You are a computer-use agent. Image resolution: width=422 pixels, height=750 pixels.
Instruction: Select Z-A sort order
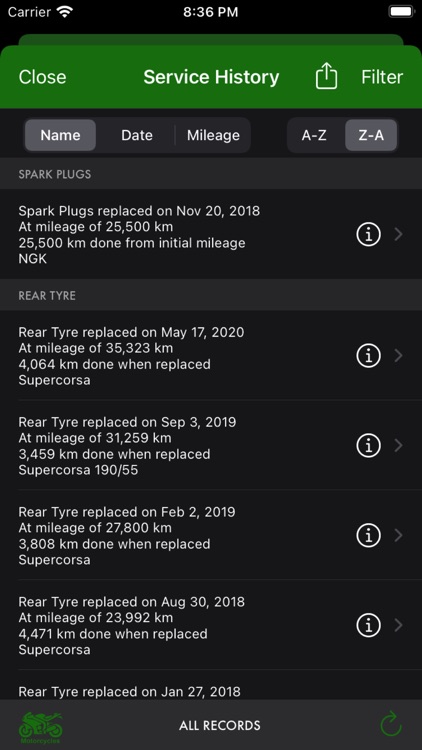click(371, 135)
